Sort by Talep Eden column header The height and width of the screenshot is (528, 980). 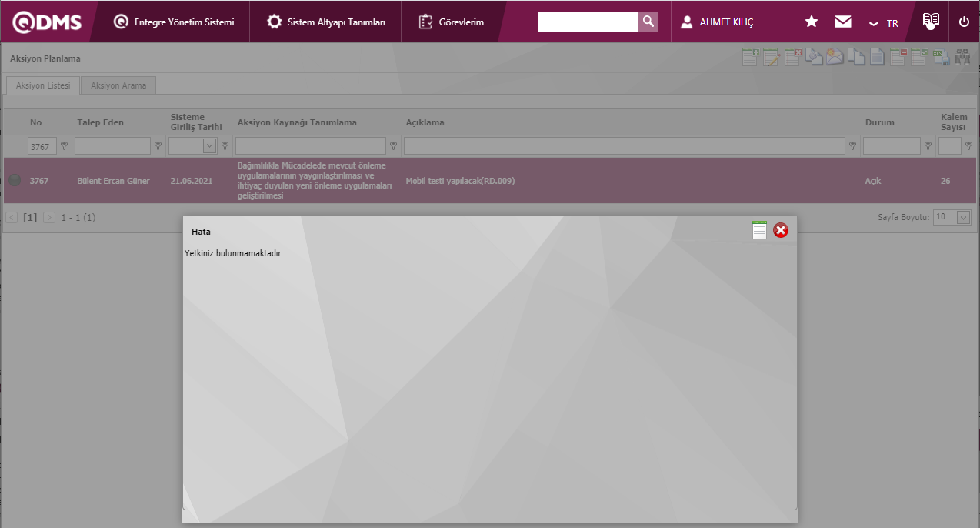click(100, 122)
